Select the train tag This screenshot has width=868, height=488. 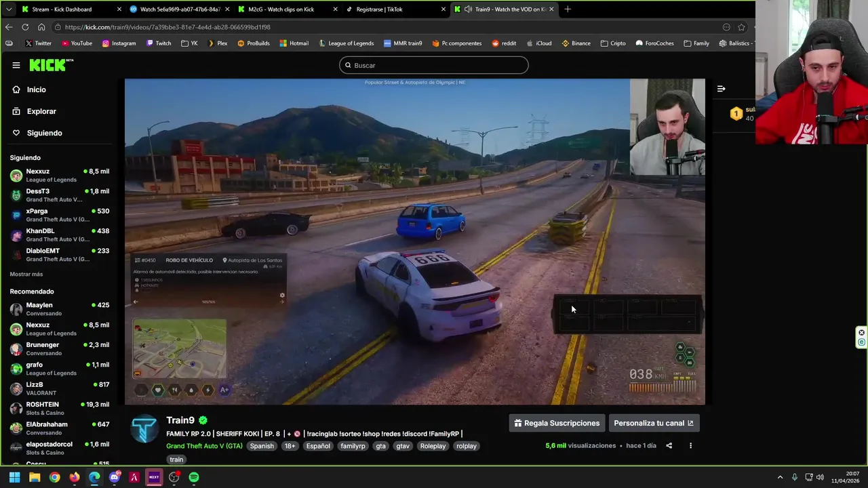[x=176, y=460]
